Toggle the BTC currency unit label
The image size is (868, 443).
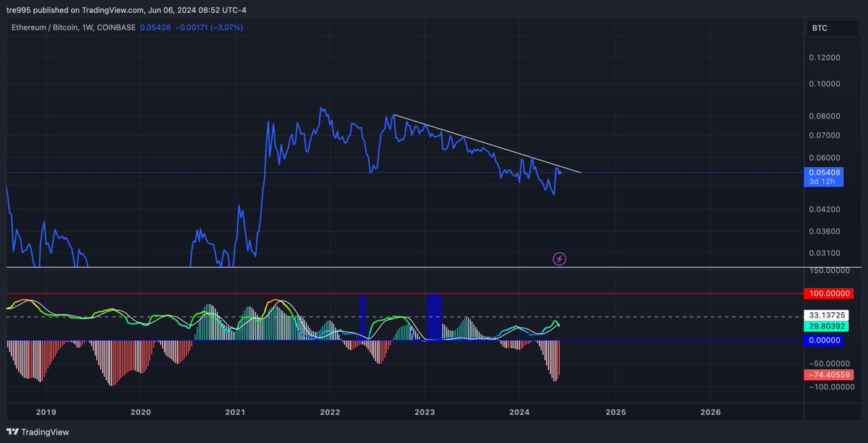tap(821, 27)
